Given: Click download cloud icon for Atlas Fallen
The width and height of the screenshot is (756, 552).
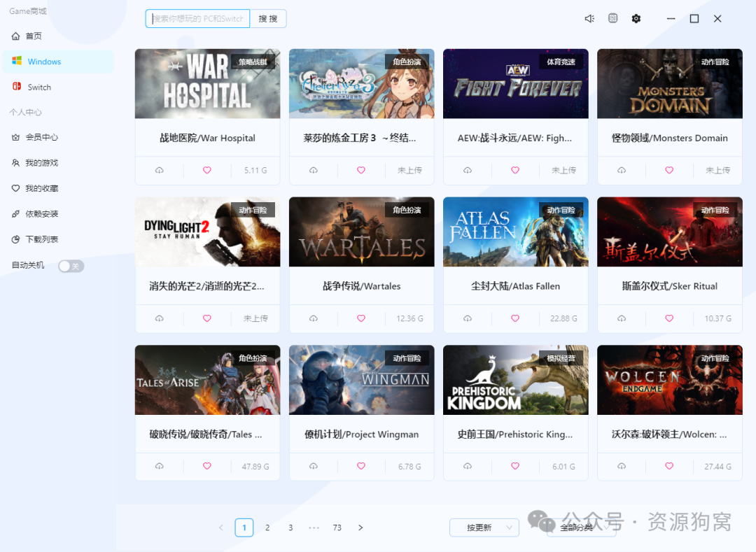Looking at the screenshot, I should [x=467, y=318].
